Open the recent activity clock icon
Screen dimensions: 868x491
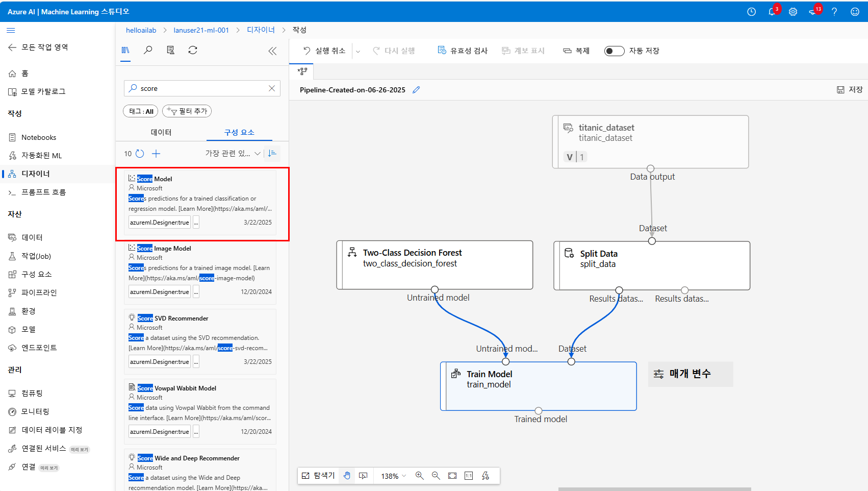(x=751, y=12)
